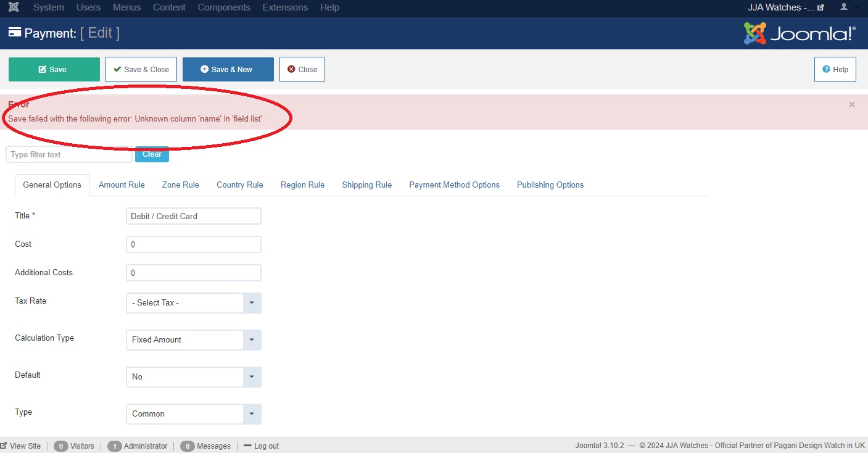868x453 pixels.
Task: Dismiss the error alert with X icon
Action: [852, 104]
